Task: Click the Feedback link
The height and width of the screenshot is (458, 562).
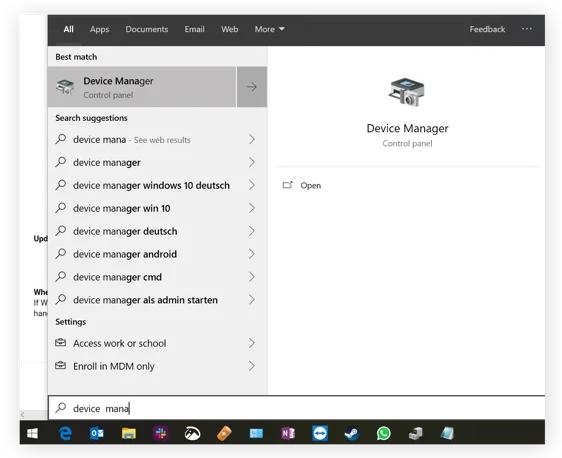Action: coord(487,29)
